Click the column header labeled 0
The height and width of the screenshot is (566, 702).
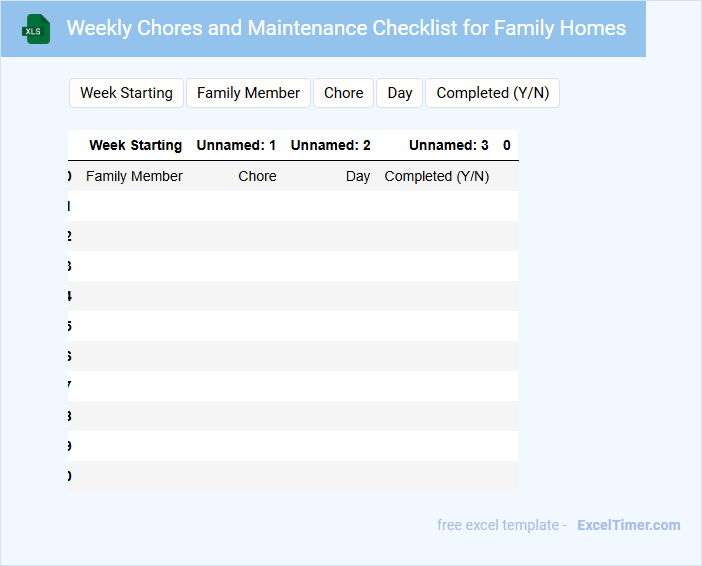pos(507,145)
